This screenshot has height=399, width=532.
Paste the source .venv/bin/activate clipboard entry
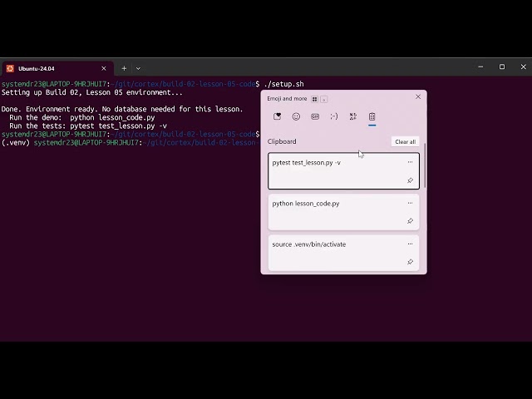(x=343, y=253)
